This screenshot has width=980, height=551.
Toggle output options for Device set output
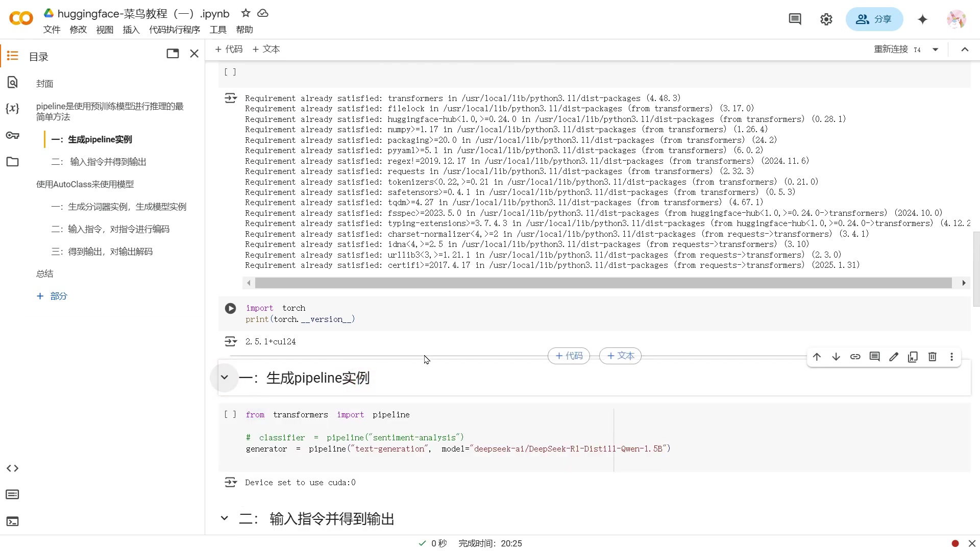tap(231, 482)
